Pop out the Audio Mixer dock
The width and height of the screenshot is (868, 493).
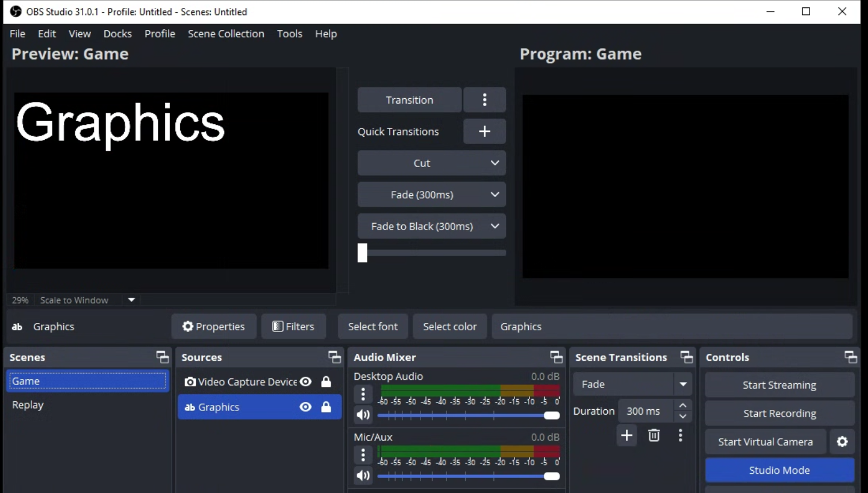coord(557,357)
